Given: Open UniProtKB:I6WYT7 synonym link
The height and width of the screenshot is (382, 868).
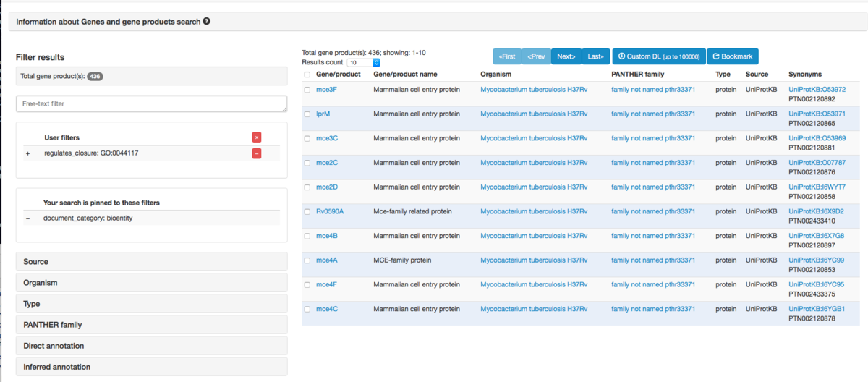Looking at the screenshot, I should pyautogui.click(x=817, y=187).
